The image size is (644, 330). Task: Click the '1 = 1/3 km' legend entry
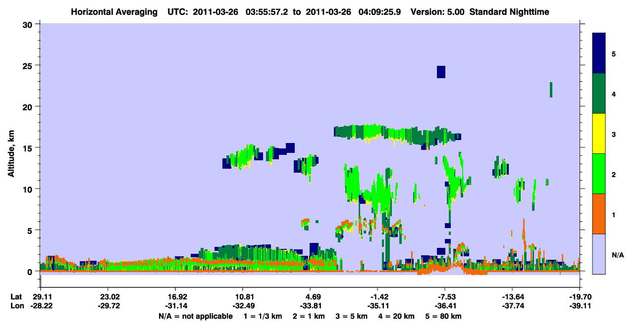tap(262, 316)
